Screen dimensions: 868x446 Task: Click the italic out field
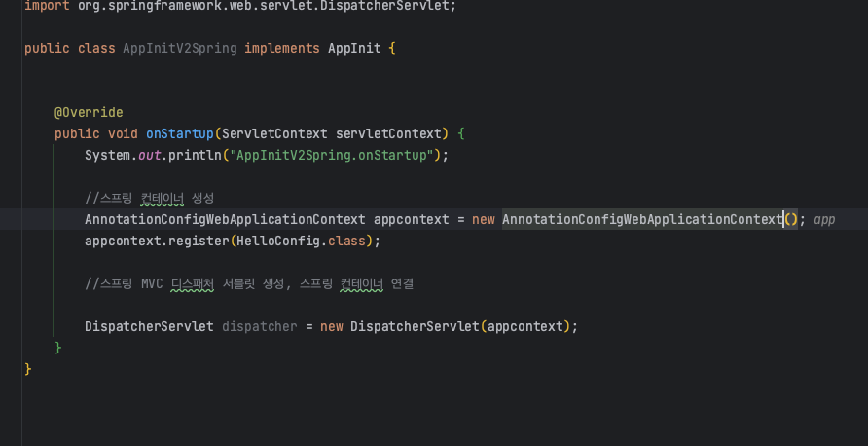point(150,155)
